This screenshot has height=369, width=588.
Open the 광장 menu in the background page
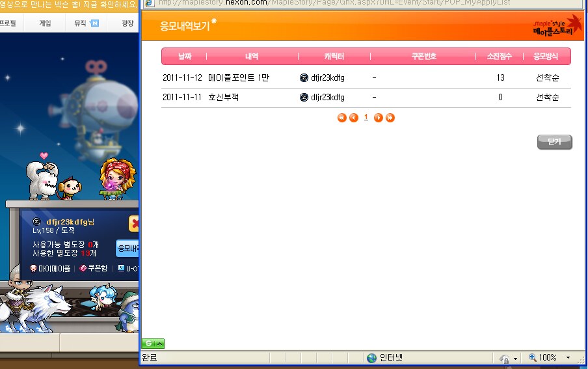[127, 23]
